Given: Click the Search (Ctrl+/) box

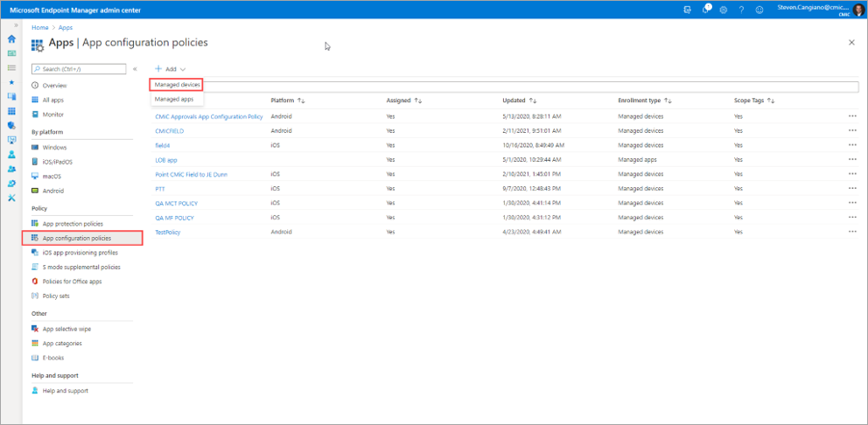Looking at the screenshot, I should click(x=79, y=69).
